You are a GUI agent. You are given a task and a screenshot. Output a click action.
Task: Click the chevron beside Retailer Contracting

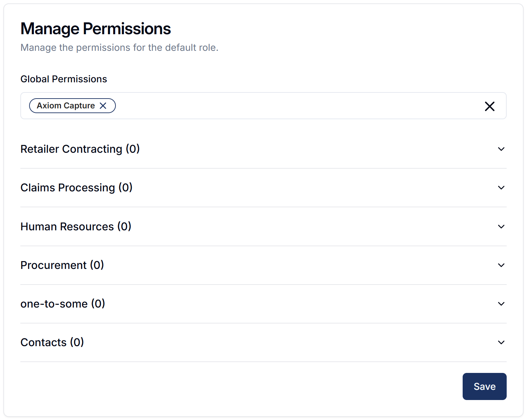[x=501, y=149]
